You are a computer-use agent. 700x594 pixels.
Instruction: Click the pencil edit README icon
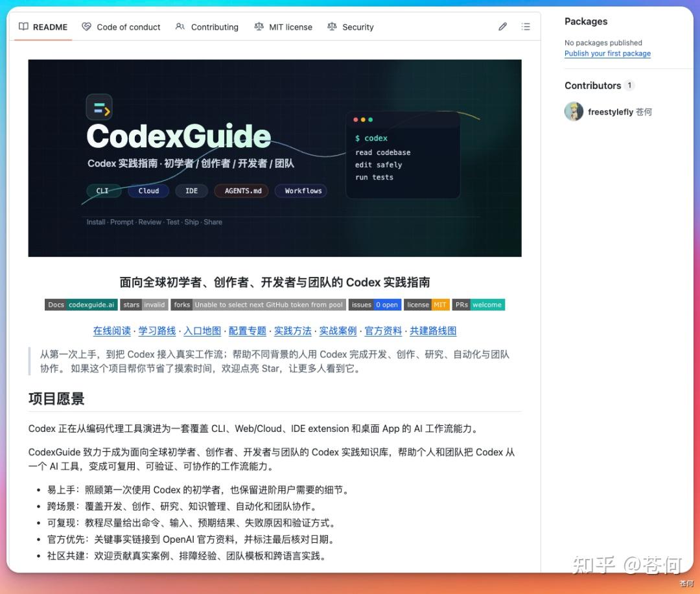[503, 27]
